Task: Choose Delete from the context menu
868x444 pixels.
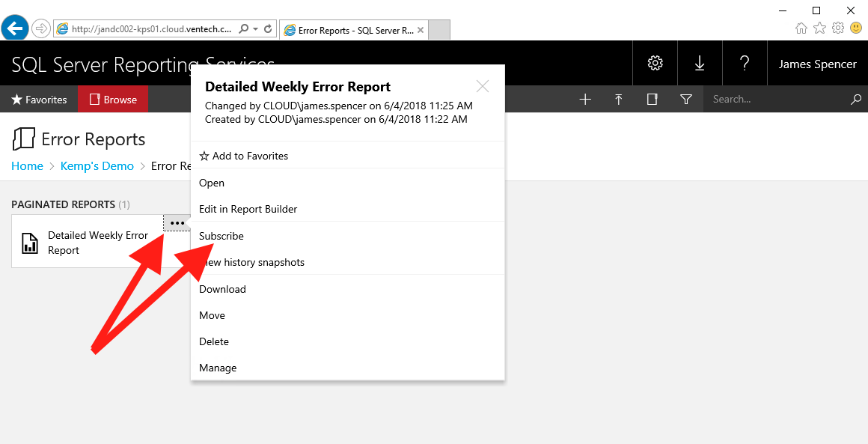Action: pos(214,341)
